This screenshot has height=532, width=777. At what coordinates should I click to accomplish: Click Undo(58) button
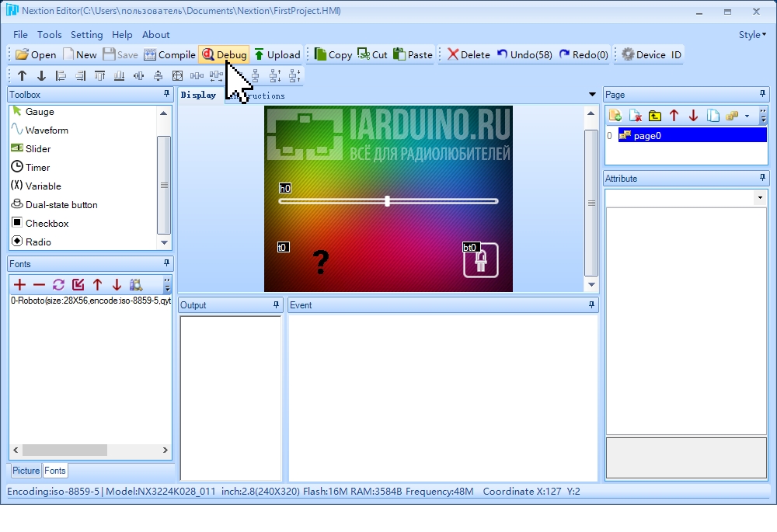click(x=524, y=54)
